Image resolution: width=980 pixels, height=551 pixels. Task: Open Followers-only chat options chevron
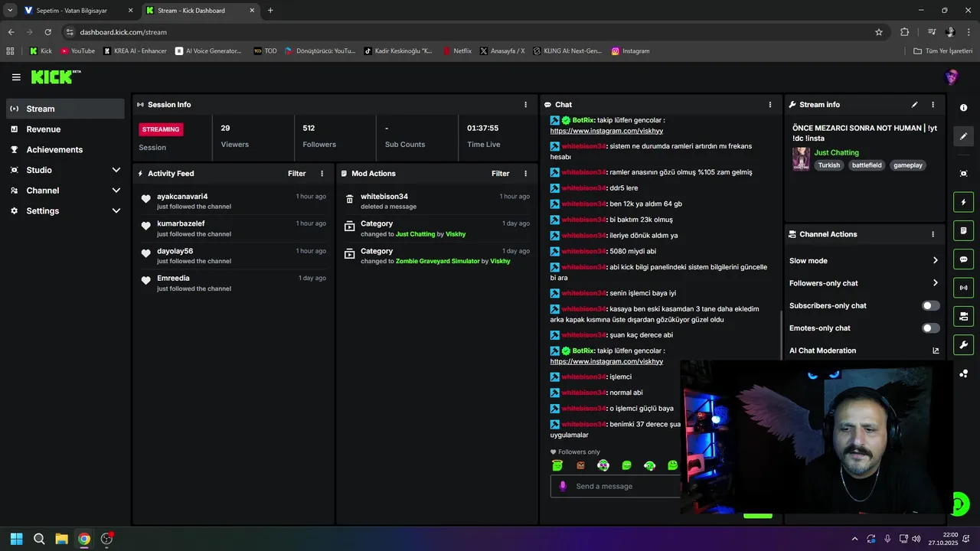click(x=935, y=283)
